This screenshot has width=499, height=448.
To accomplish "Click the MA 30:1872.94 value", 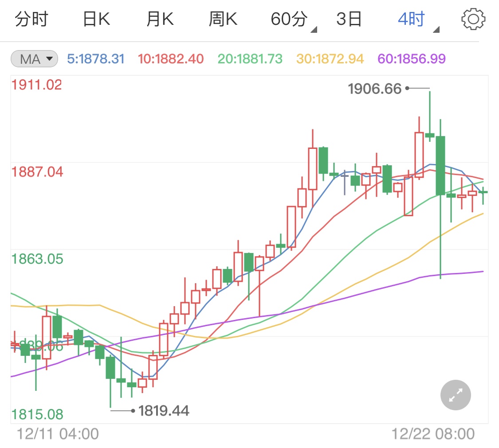I will coord(330,59).
